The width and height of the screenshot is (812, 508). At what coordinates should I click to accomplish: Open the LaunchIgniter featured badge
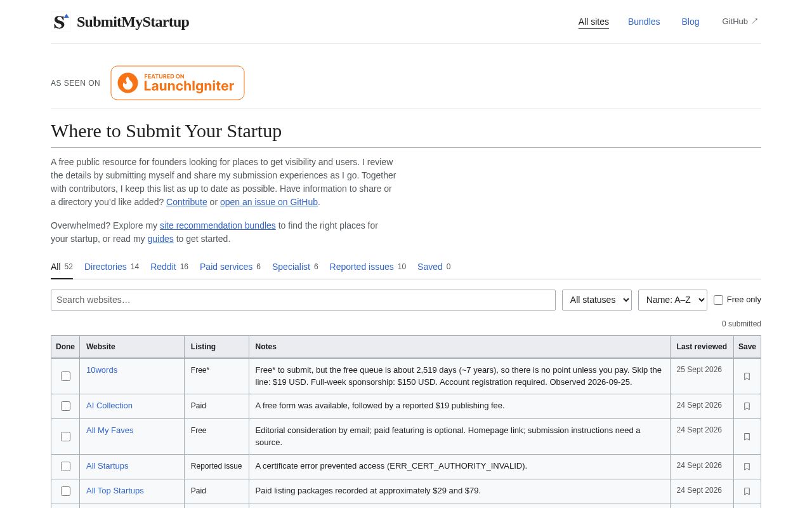(178, 83)
